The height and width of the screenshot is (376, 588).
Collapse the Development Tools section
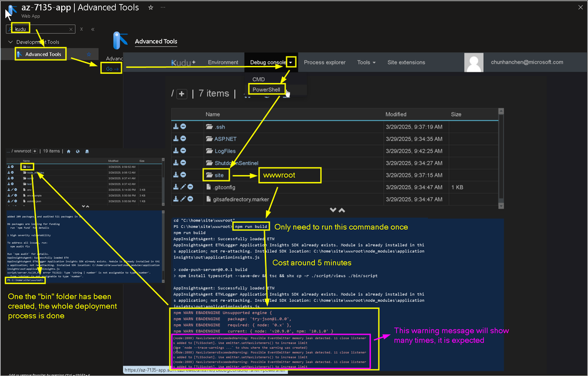11,42
